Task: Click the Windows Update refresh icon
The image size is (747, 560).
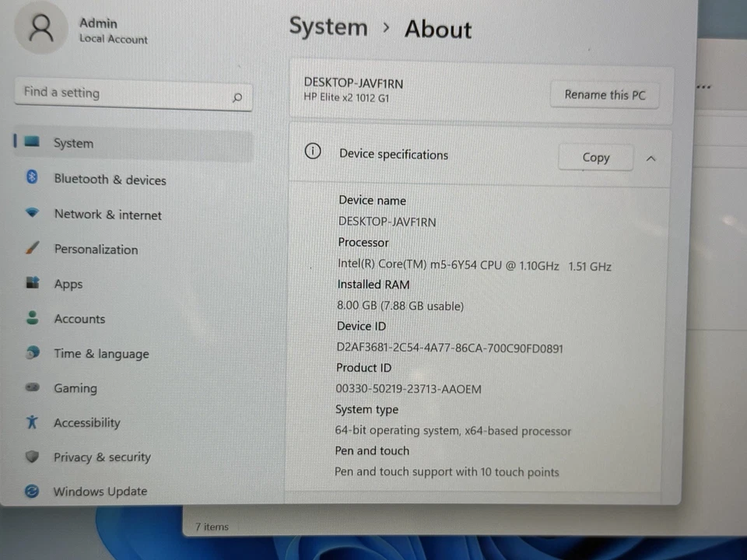Action: pyautogui.click(x=32, y=491)
